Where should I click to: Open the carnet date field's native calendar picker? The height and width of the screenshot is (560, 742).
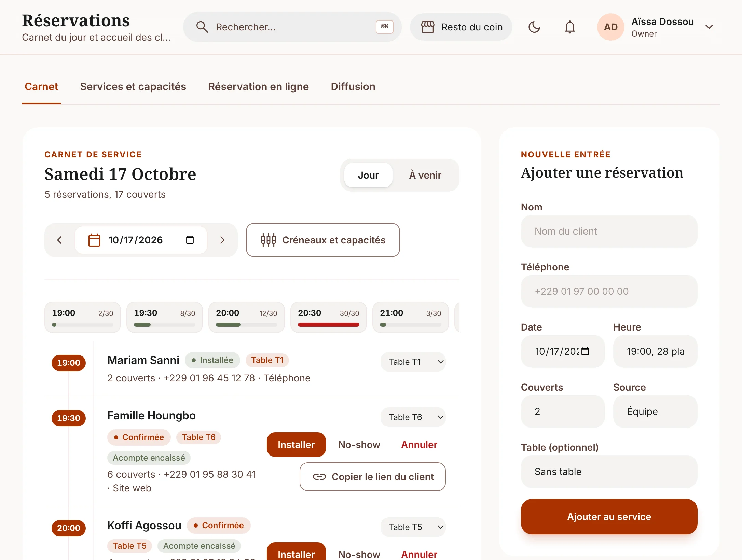click(190, 240)
